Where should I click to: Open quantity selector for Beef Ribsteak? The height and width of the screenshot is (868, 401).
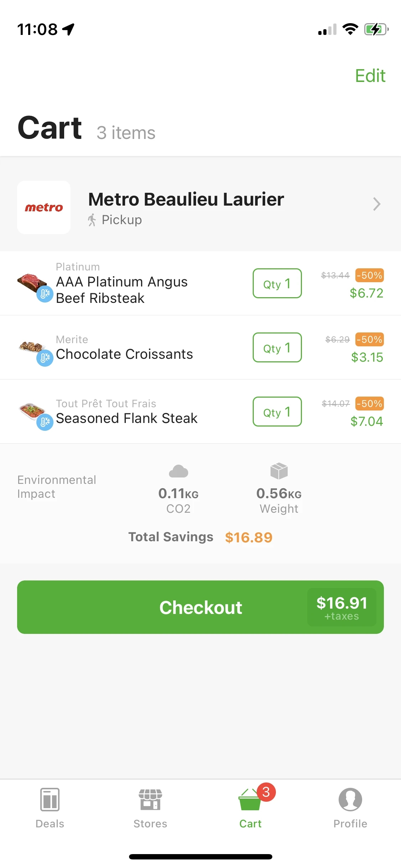tap(277, 283)
